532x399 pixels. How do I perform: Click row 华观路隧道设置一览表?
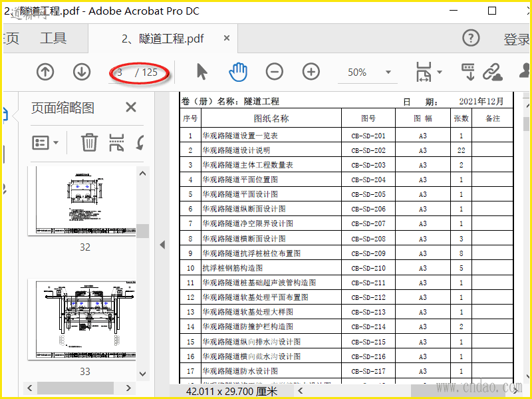point(346,136)
